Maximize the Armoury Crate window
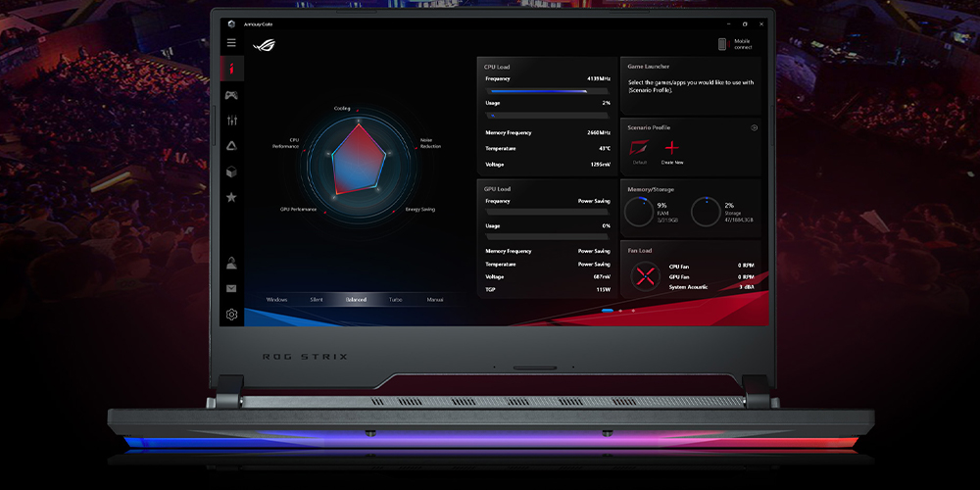Screen dimensions: 980x490 click(745, 24)
